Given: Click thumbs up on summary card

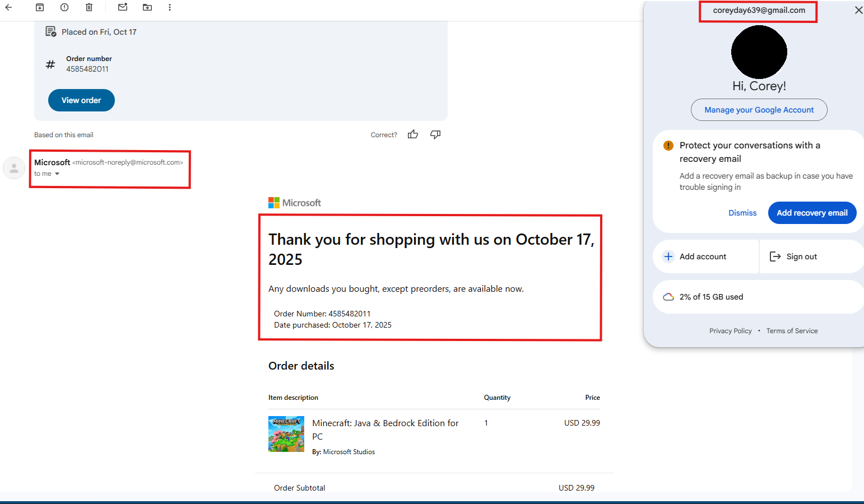Looking at the screenshot, I should click(x=413, y=134).
